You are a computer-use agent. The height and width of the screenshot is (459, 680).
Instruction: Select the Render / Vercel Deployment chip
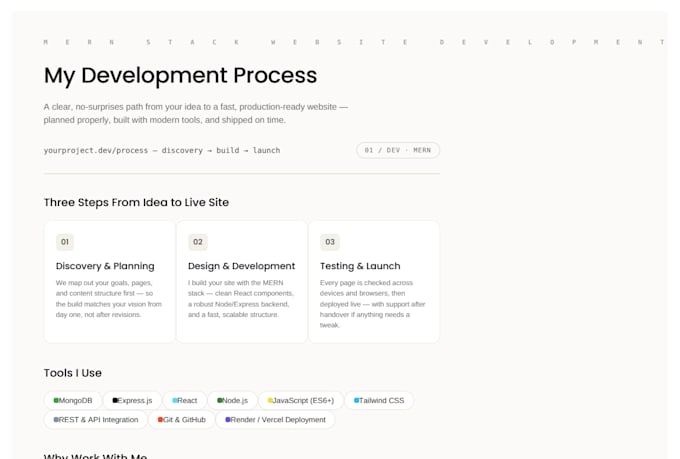coord(275,420)
